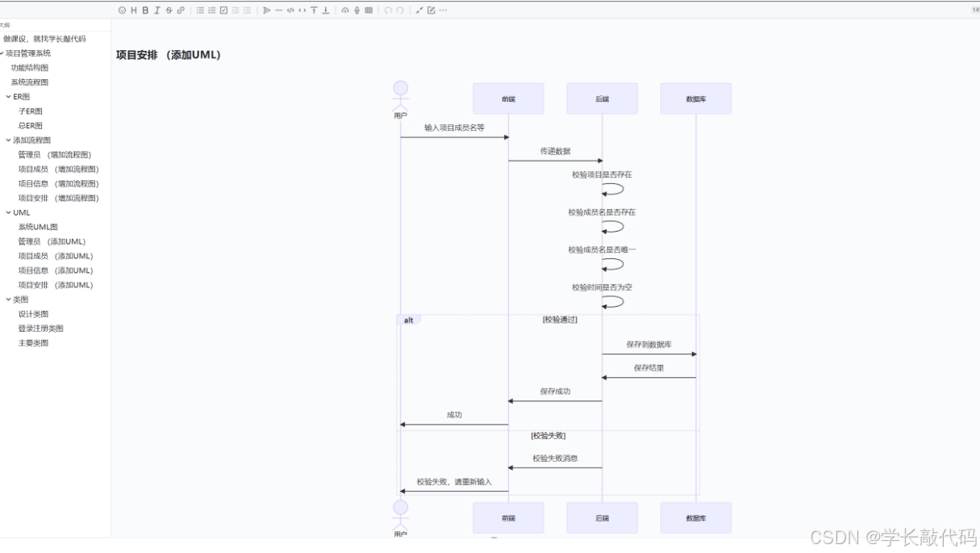
Task: Click the 项目安排 （添加UML） document heading
Action: pyautogui.click(x=169, y=55)
